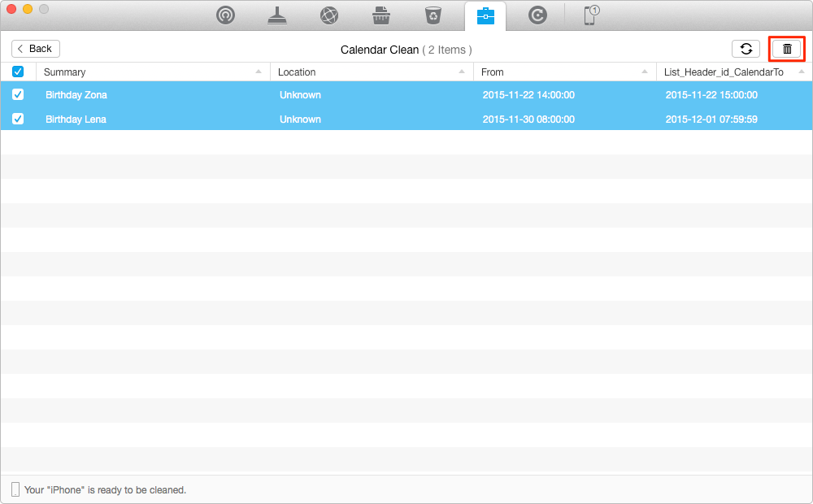Viewport: 813px width, 504px height.
Task: Open the Privacy Clean shredder tab icon
Action: click(x=381, y=15)
